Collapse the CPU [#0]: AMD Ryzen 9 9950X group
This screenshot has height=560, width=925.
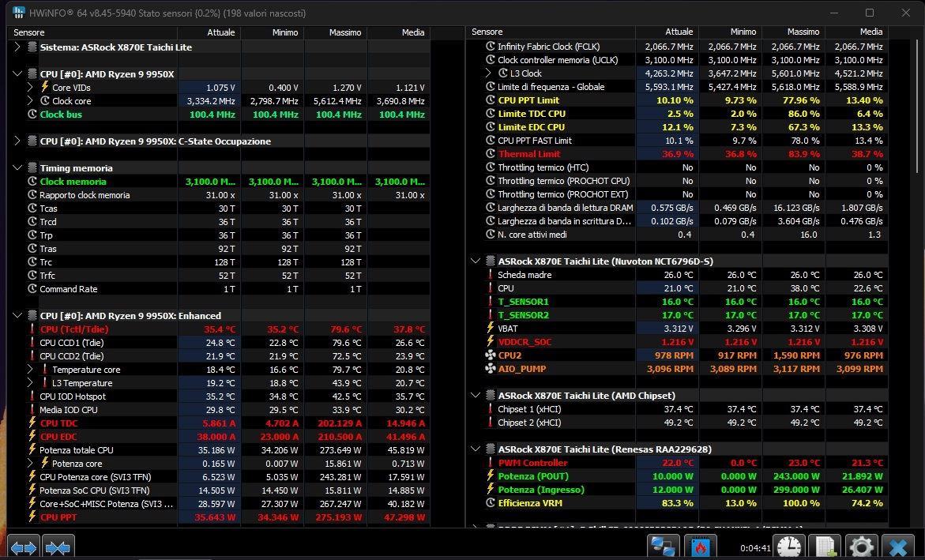click(17, 73)
